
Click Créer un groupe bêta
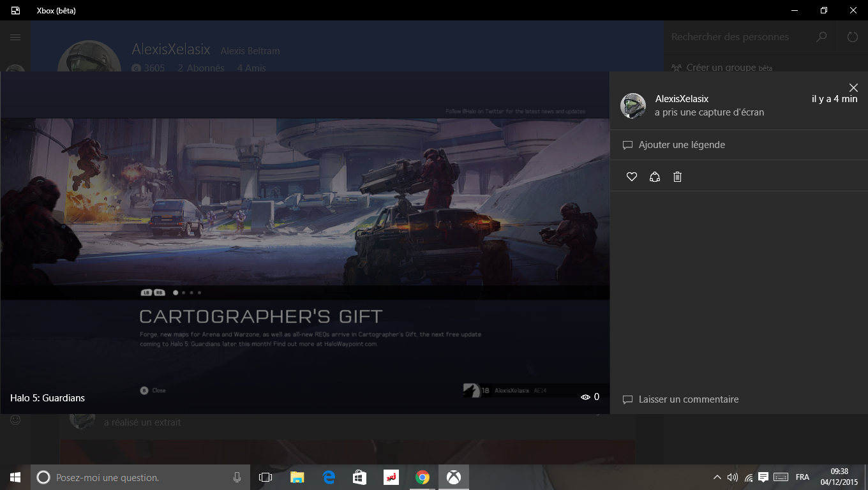point(721,68)
